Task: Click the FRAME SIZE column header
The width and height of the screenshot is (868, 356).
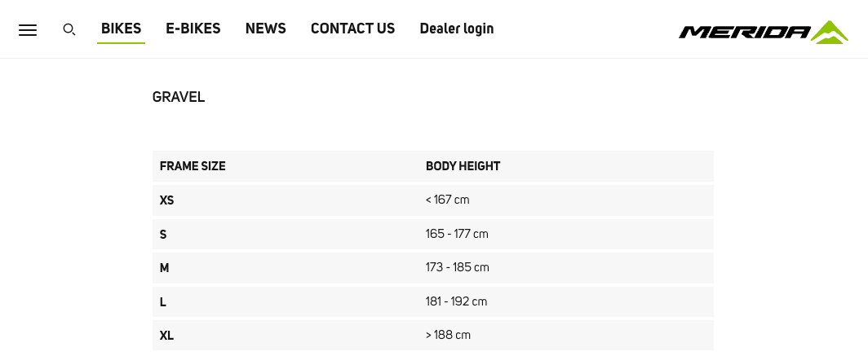Action: (x=193, y=166)
